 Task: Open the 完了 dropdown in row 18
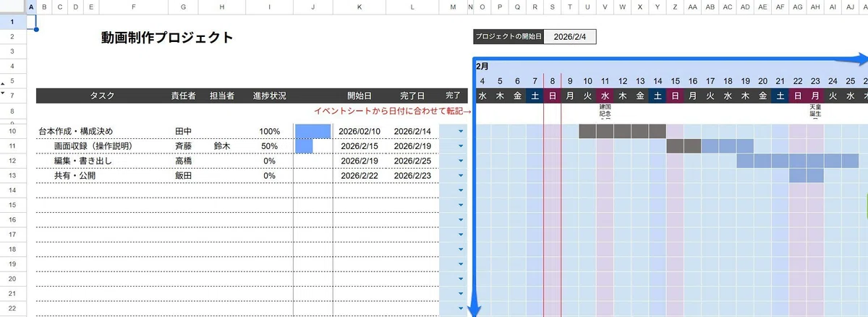point(461,250)
